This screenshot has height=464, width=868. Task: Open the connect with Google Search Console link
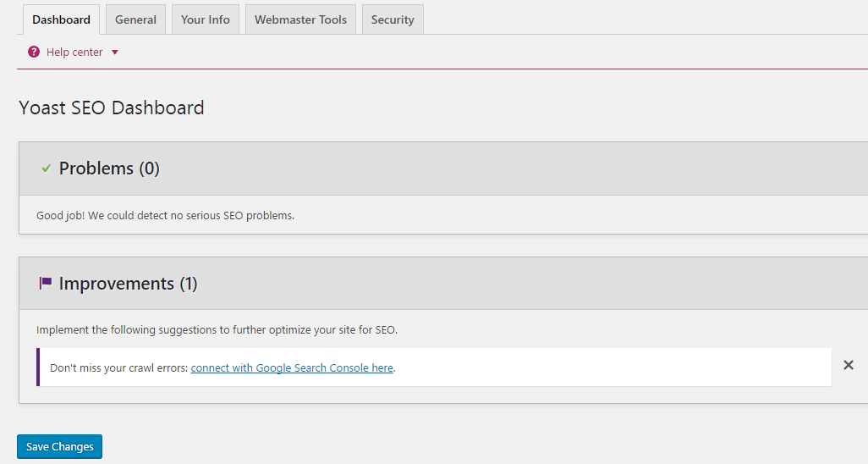point(292,367)
